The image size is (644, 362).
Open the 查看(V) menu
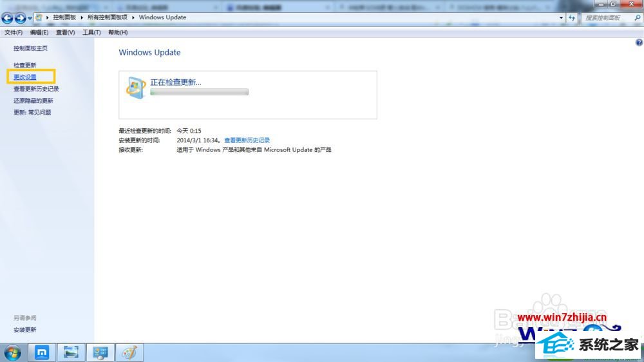[x=65, y=32]
